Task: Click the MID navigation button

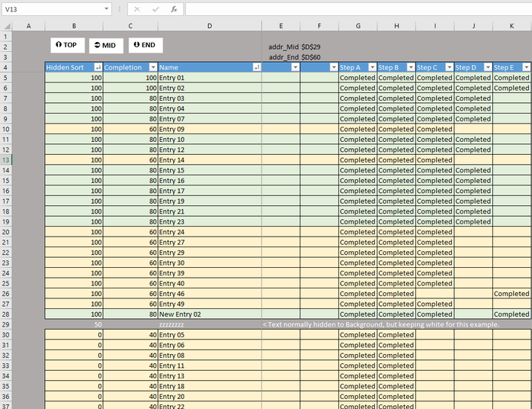Action: 106,46
